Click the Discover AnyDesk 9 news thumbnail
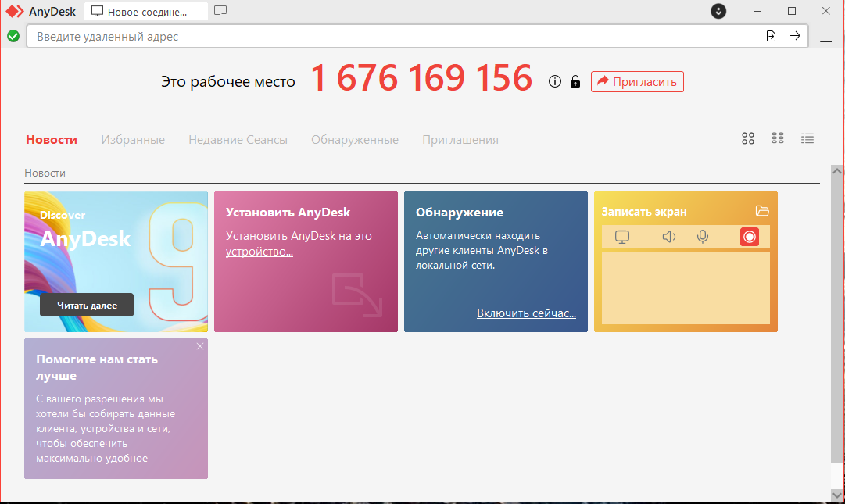Image resolution: width=845 pixels, height=504 pixels. 116,262
